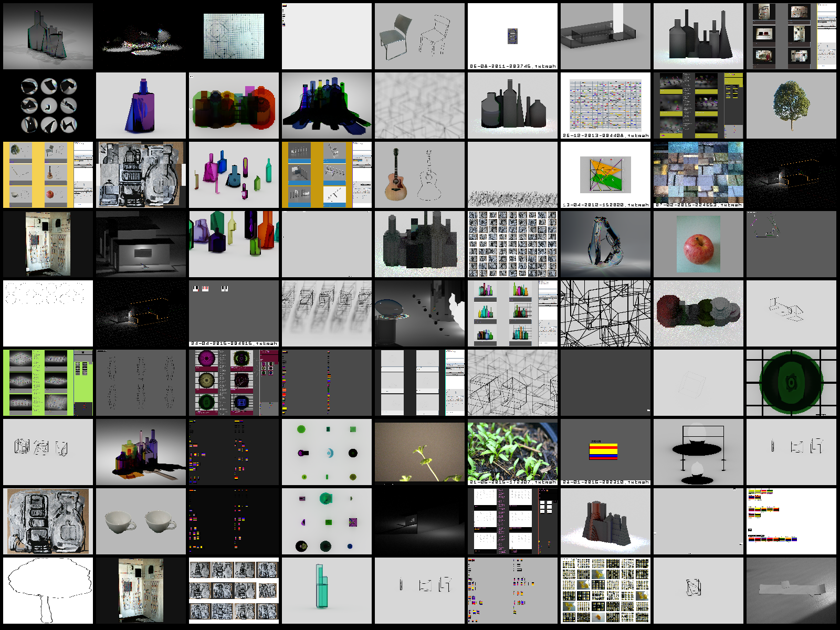Open the acoustic guitar with outline thumbnail
The width and height of the screenshot is (840, 630).
(419, 175)
